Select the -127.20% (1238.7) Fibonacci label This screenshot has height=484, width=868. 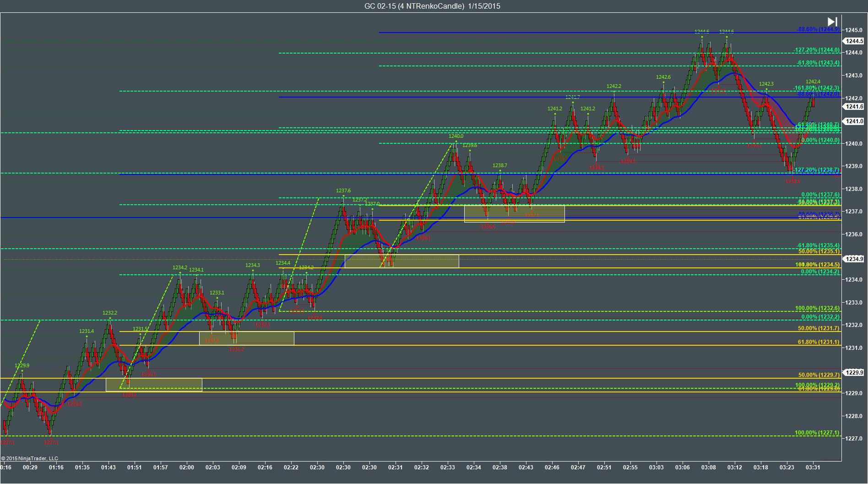pyautogui.click(x=817, y=170)
